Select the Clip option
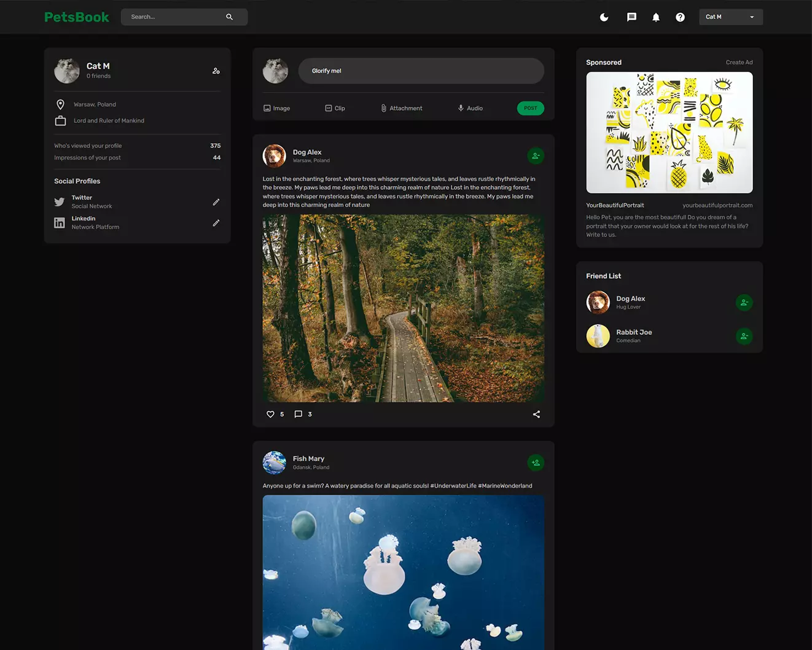Screen dimensions: 812x650 point(335,108)
